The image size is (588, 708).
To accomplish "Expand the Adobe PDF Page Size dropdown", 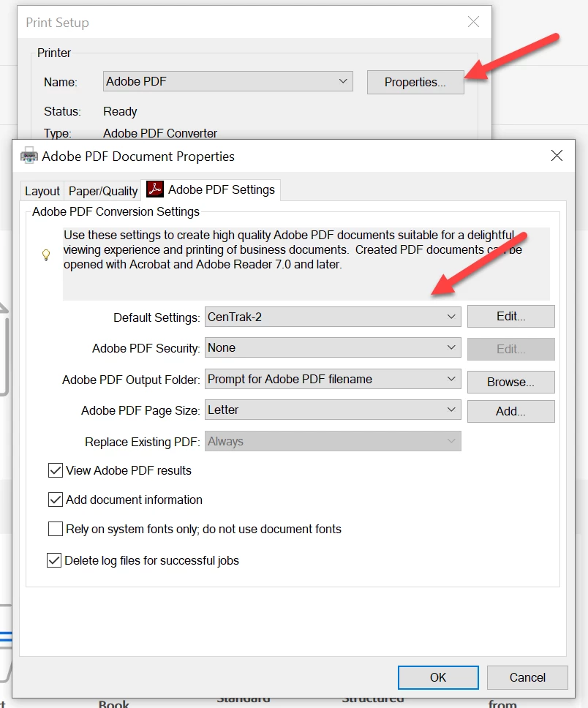I will [333, 410].
